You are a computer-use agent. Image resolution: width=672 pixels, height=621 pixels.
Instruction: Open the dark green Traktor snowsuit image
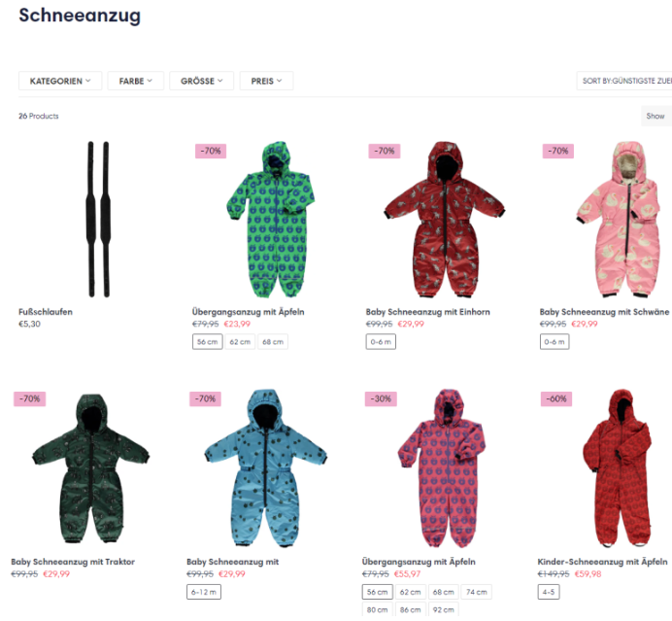pos(91,468)
